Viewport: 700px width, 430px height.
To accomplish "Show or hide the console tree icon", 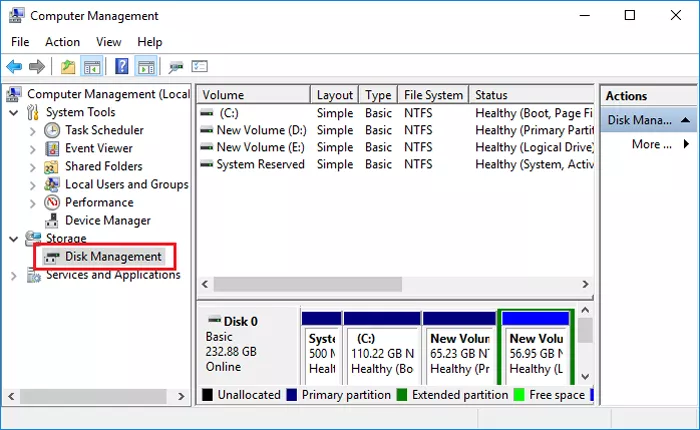I will pos(92,67).
